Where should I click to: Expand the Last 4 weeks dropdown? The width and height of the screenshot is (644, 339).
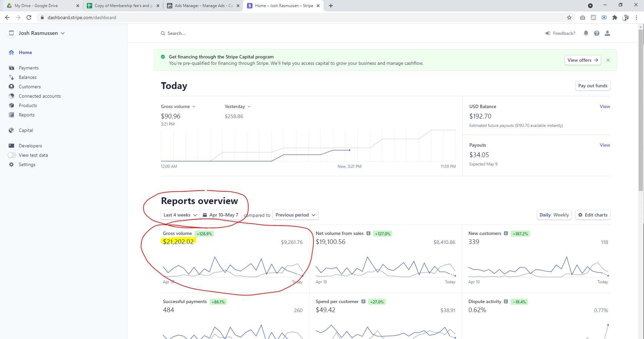point(180,215)
